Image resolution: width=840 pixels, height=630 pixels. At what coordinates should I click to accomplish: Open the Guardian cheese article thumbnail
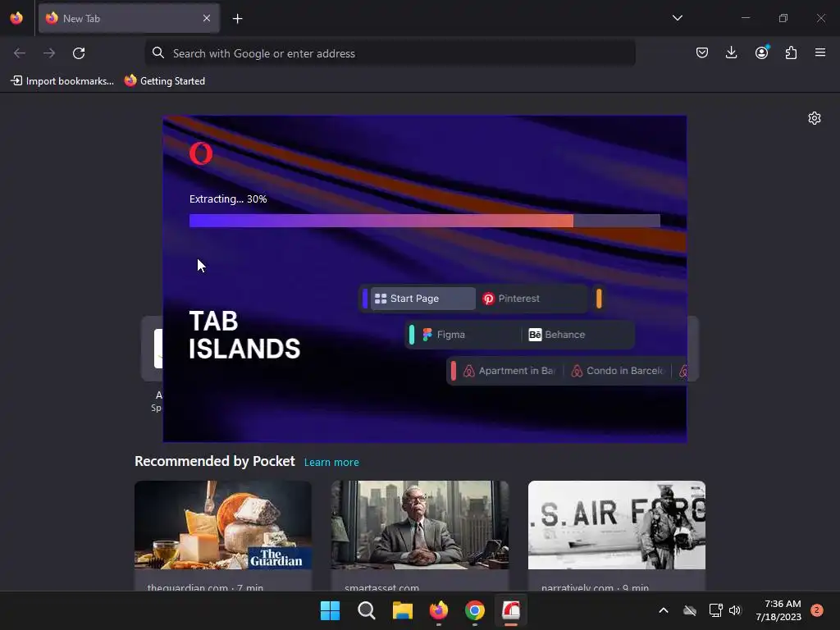(223, 525)
